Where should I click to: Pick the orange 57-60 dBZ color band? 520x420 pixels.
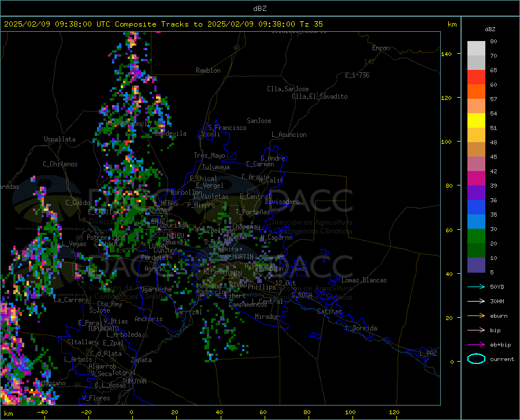coord(476,92)
